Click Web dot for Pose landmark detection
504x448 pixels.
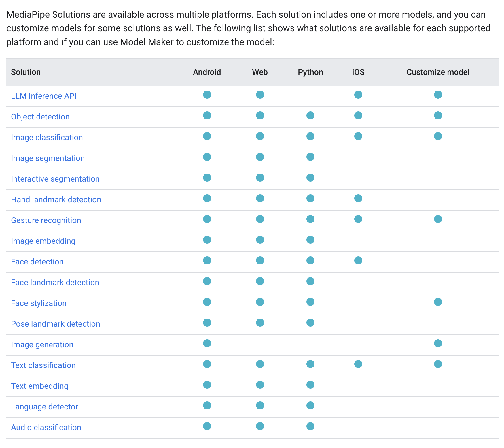[x=260, y=323]
